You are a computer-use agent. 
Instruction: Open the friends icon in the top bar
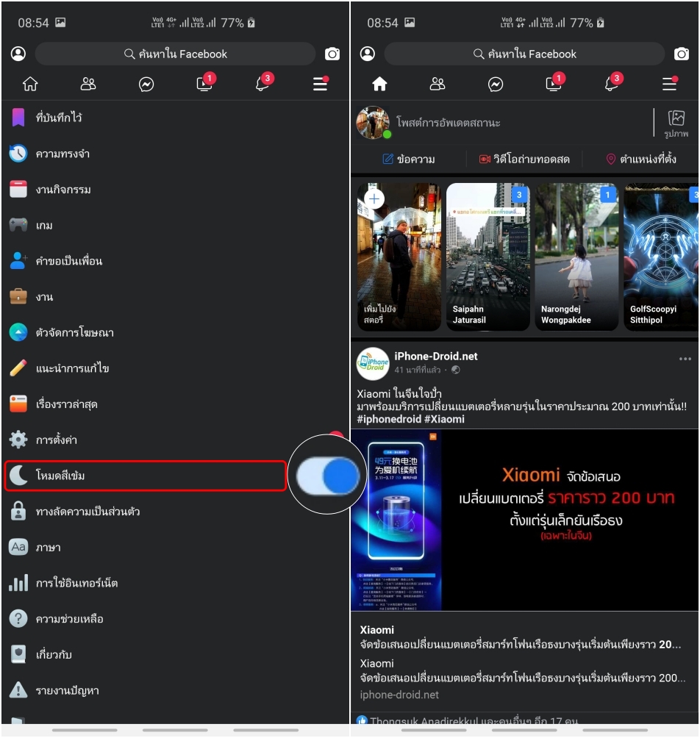(x=89, y=84)
